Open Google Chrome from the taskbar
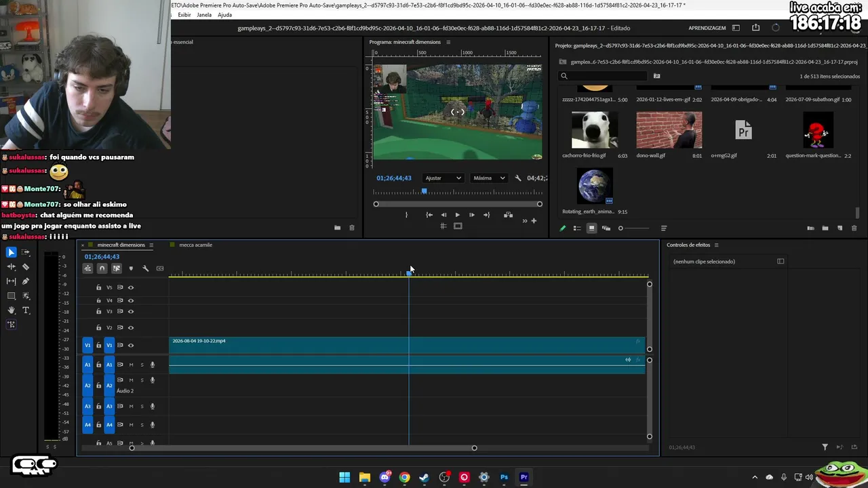 coord(405,477)
